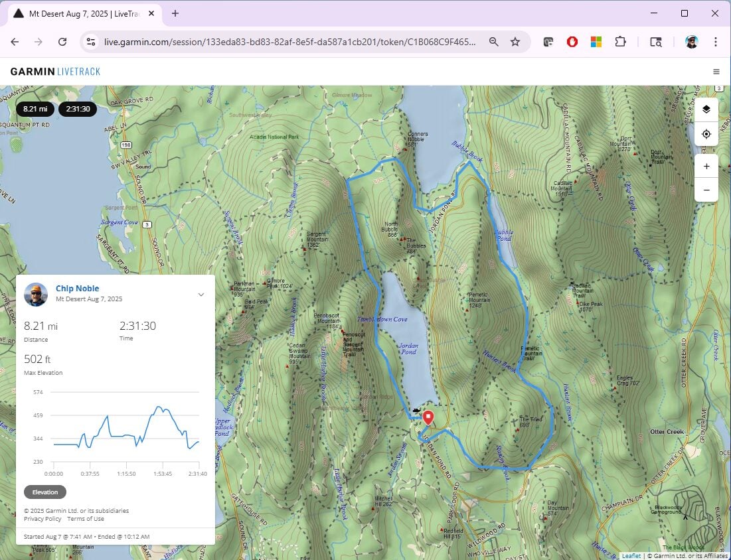Close the Mt Desert LiveTrack tab

[151, 13]
